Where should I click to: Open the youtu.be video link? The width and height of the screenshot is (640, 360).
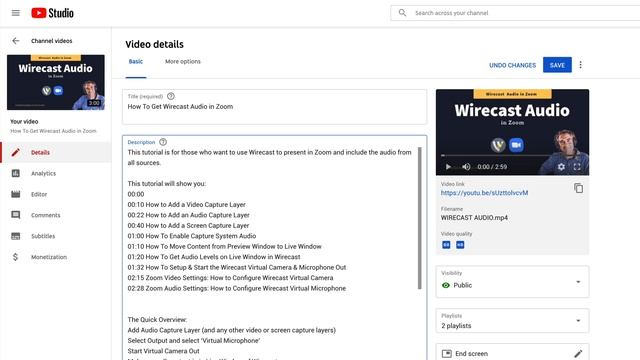(x=484, y=193)
